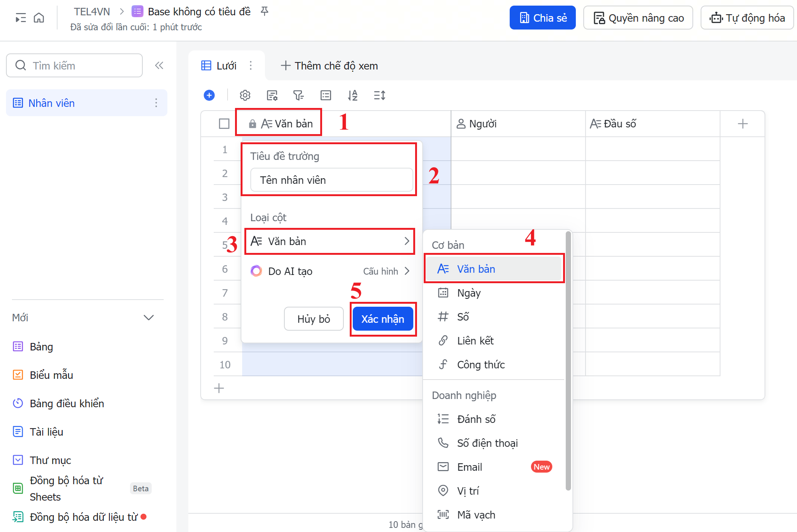Click the filter icon in toolbar
The image size is (797, 532).
coord(298,95)
